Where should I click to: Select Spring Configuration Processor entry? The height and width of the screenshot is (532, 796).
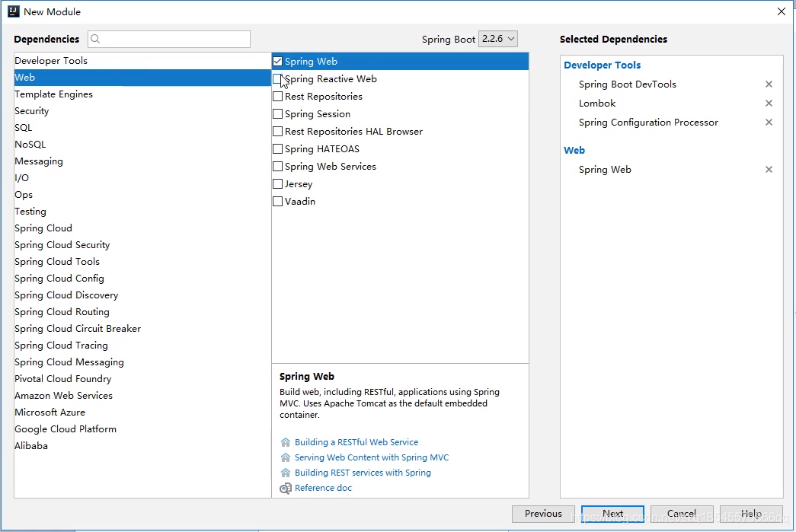(x=648, y=123)
